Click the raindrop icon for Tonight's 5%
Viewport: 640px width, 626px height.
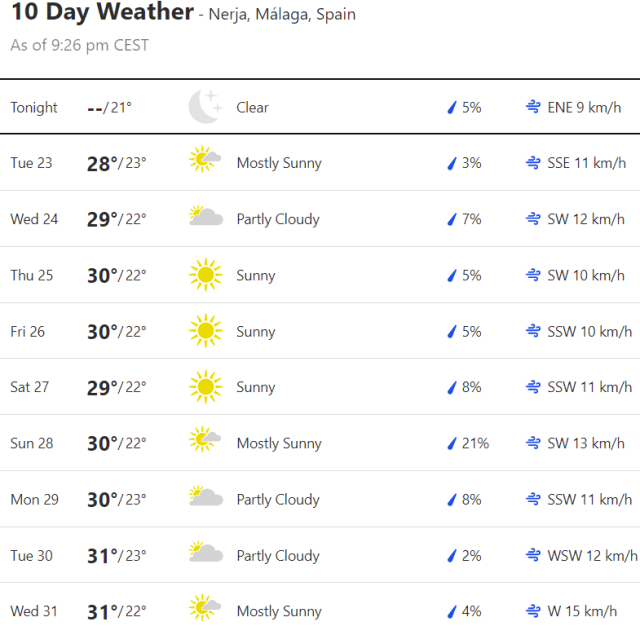[452, 107]
